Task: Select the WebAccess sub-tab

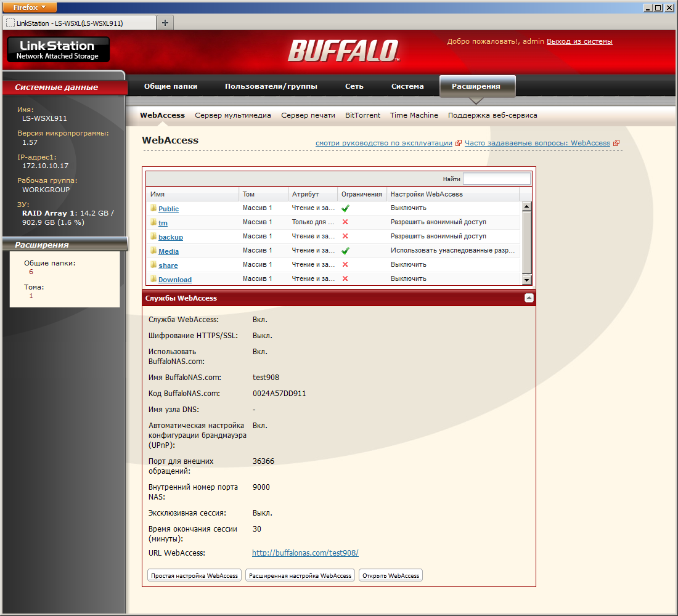Action: coord(162,115)
